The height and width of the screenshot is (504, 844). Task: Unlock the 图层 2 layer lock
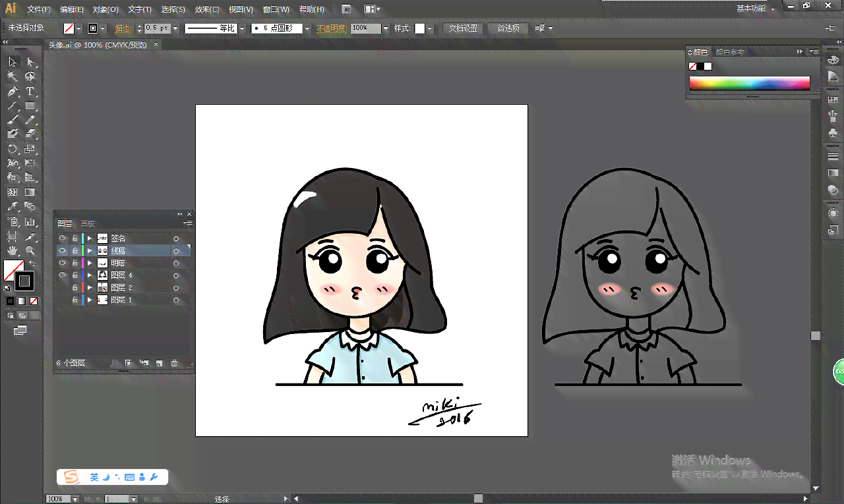coord(75,287)
